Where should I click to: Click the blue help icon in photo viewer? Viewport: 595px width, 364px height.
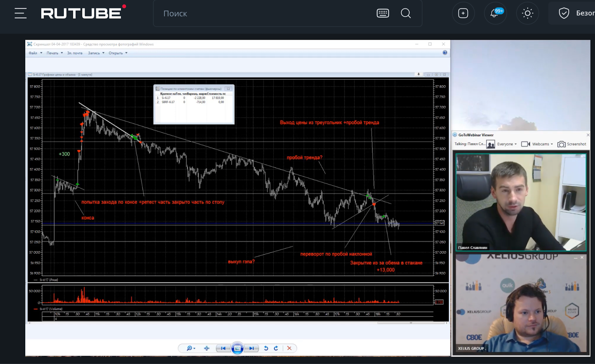pos(445,53)
